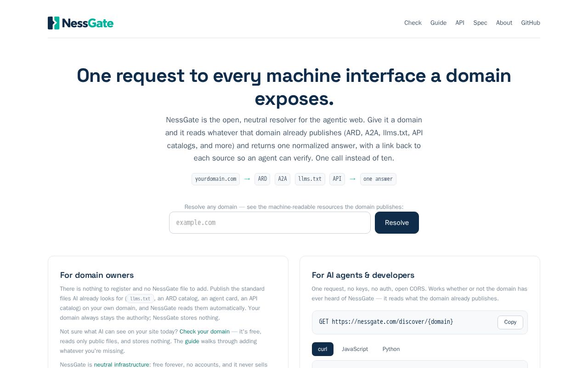The width and height of the screenshot is (588, 368).
Task: Click the llms.txt chip in the flow
Action: [x=310, y=179]
